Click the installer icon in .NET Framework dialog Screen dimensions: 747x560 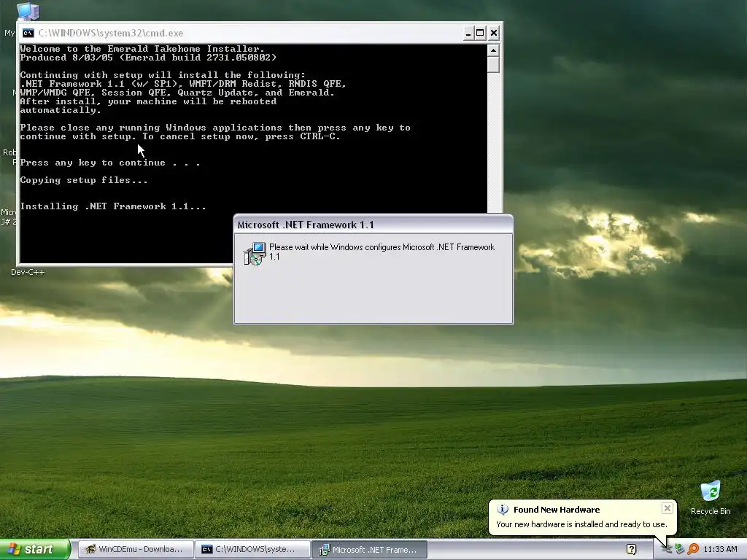pyautogui.click(x=254, y=253)
